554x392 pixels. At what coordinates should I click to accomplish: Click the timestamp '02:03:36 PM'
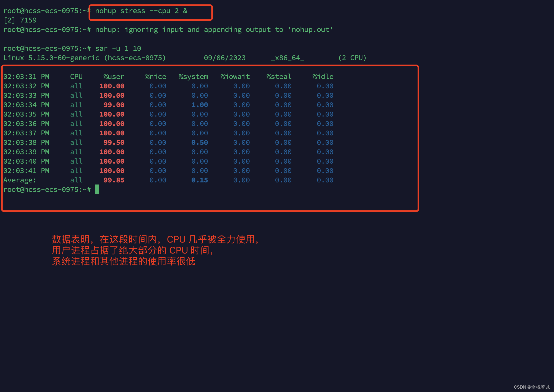(26, 124)
